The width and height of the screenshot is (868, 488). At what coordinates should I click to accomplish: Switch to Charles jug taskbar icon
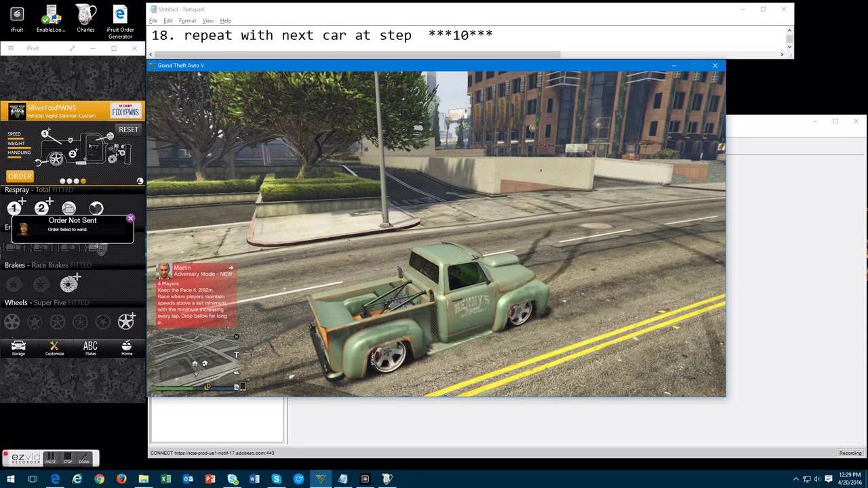pyautogui.click(x=387, y=479)
